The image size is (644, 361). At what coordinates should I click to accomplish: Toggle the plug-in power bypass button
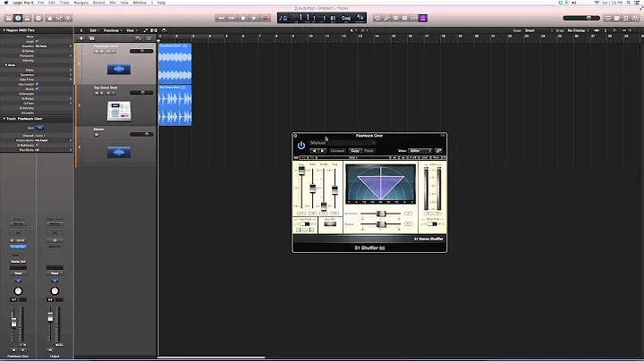click(x=301, y=146)
